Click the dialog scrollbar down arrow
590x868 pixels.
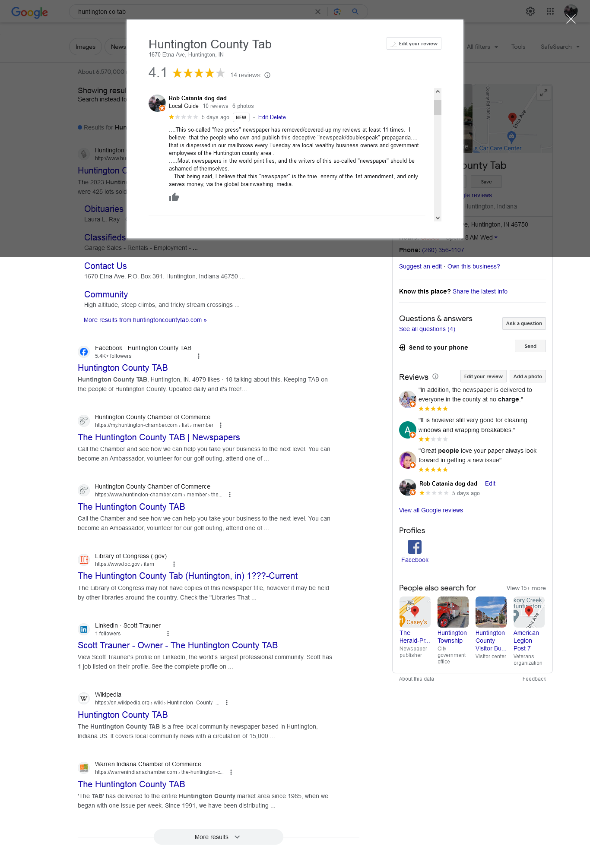click(x=438, y=218)
